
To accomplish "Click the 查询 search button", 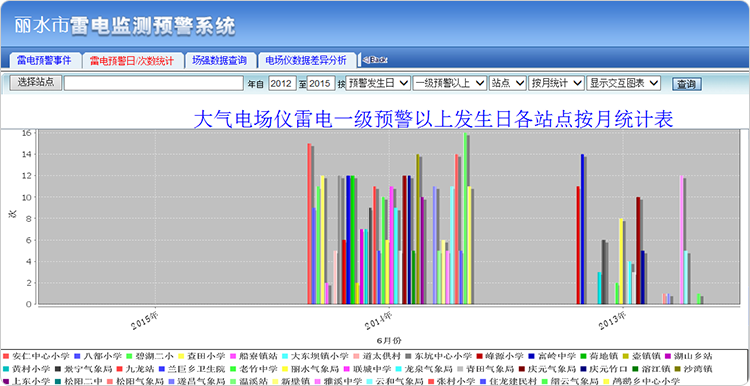I will point(687,84).
